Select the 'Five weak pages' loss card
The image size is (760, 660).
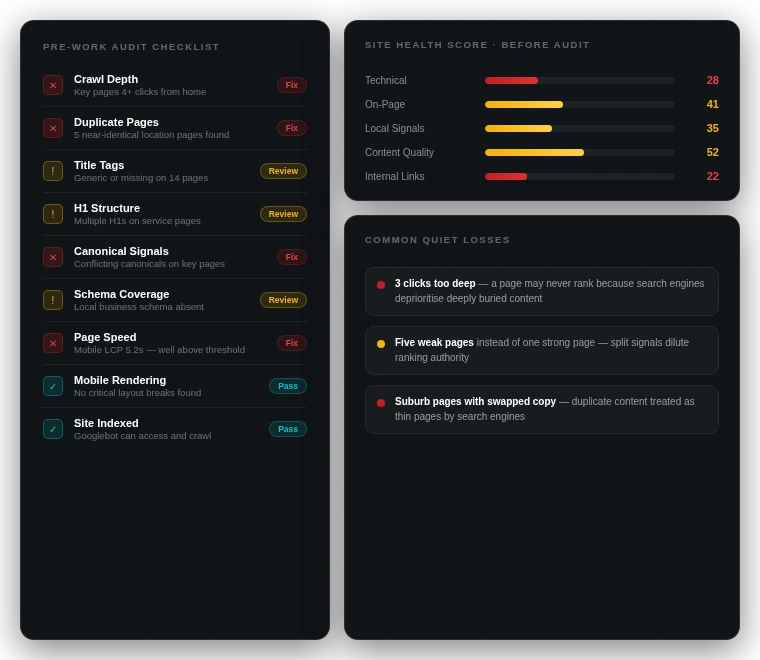541,350
